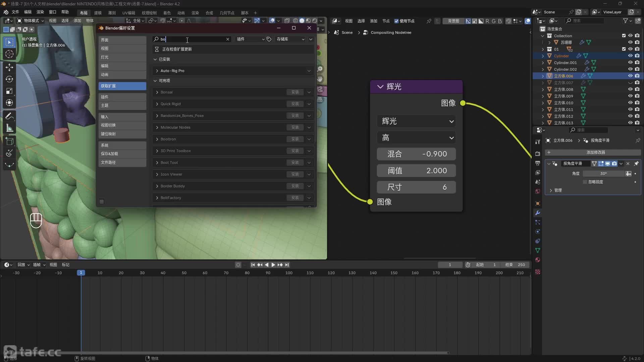Open the 存储库 repository dropdown

pyautogui.click(x=290, y=39)
